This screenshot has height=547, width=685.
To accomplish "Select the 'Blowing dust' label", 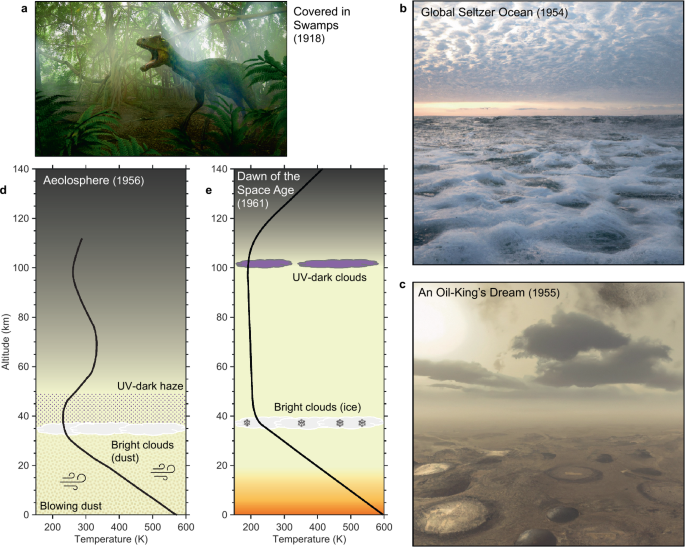I will coord(71,506).
